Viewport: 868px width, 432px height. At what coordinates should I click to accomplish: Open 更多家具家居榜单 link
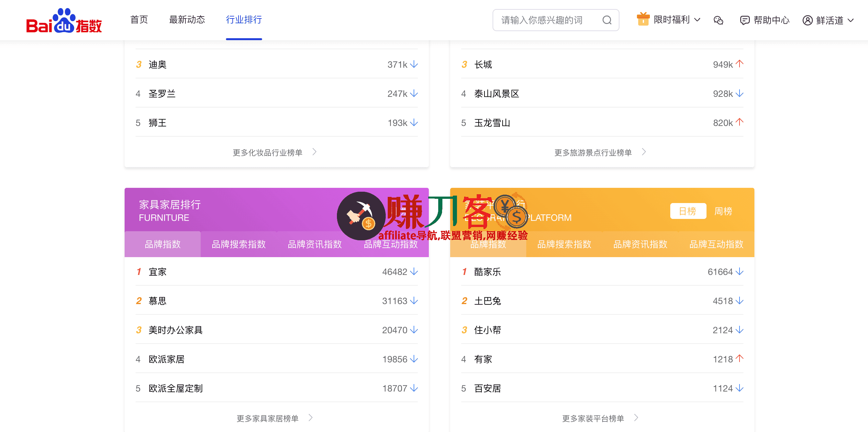click(x=268, y=418)
